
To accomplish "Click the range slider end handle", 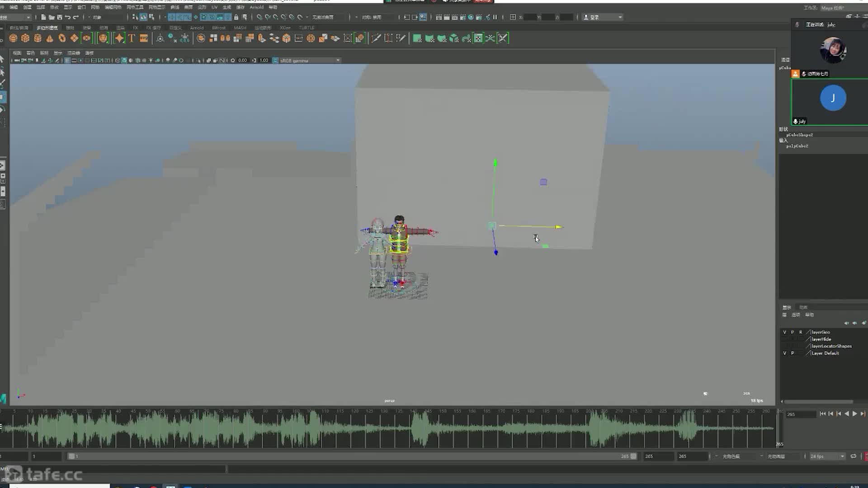I will (633, 456).
